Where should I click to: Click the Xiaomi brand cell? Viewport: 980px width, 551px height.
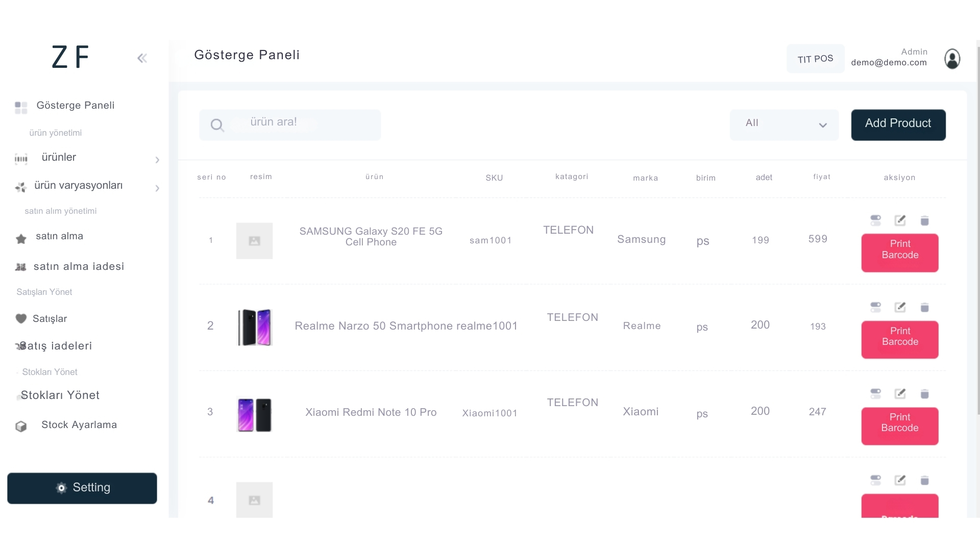click(x=641, y=412)
